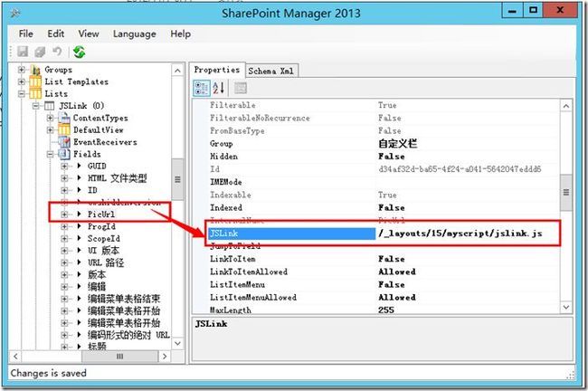Image resolution: width=588 pixels, height=391 pixels.
Task: Select the UI 版本 field
Action: [103, 251]
